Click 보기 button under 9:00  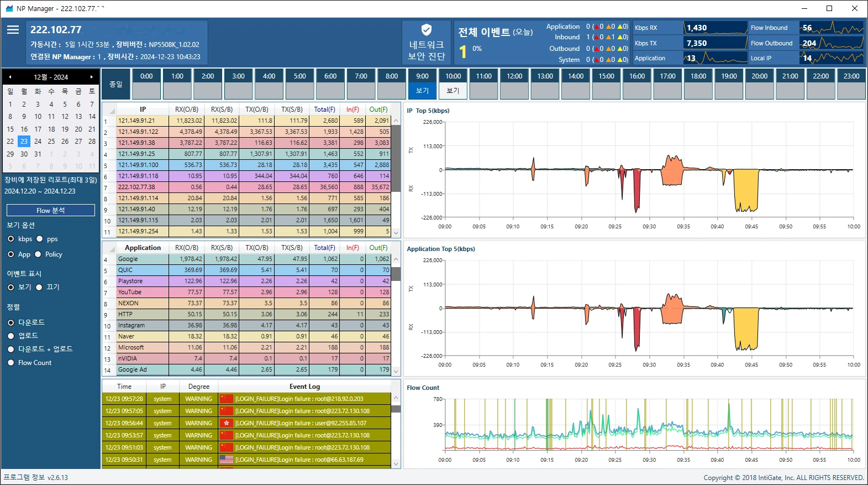423,91
